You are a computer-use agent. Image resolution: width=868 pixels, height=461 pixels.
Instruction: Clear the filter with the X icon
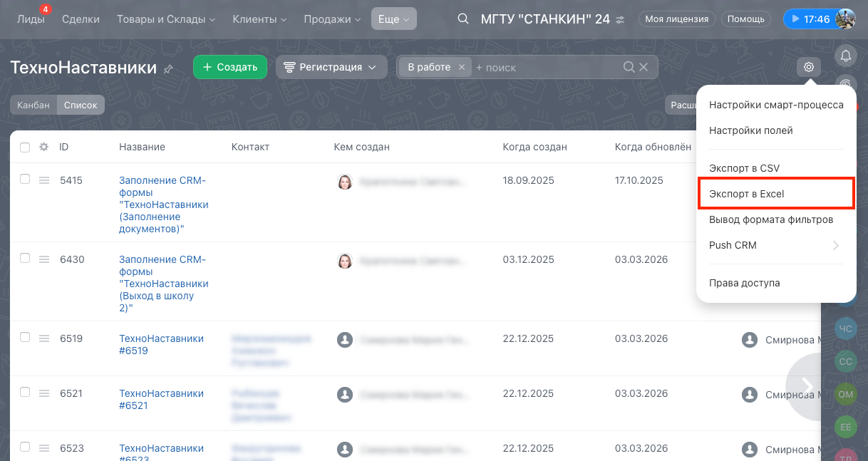[x=644, y=67]
